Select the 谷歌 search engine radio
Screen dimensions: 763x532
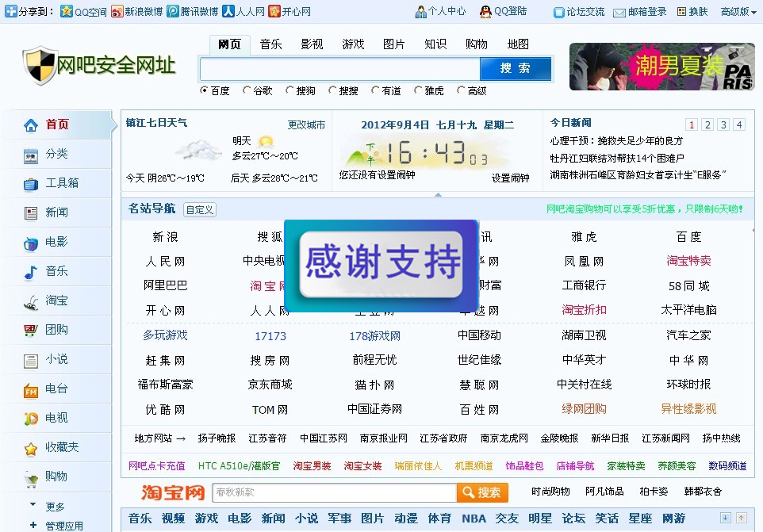pos(247,90)
